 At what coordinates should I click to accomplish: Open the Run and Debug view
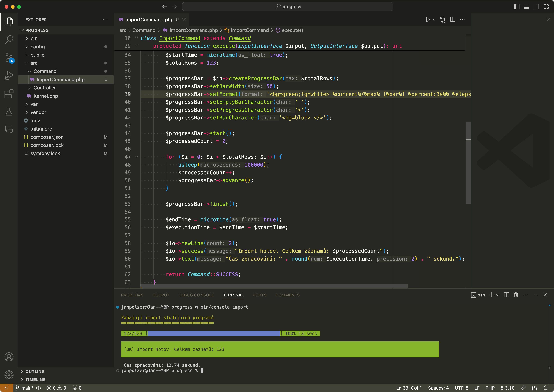pyautogui.click(x=9, y=76)
